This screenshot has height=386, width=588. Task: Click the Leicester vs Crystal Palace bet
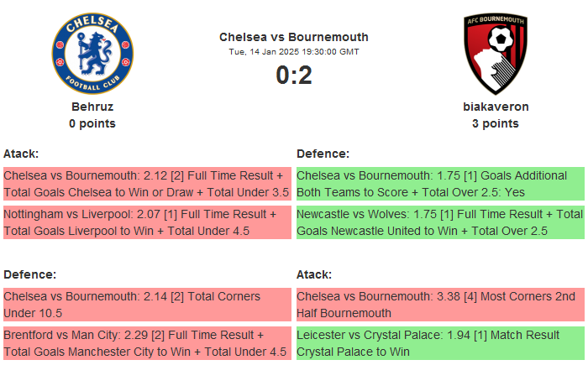(440, 343)
